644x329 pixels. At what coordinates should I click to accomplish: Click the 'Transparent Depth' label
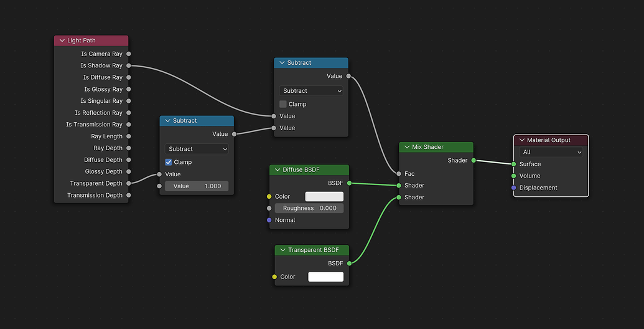point(96,183)
